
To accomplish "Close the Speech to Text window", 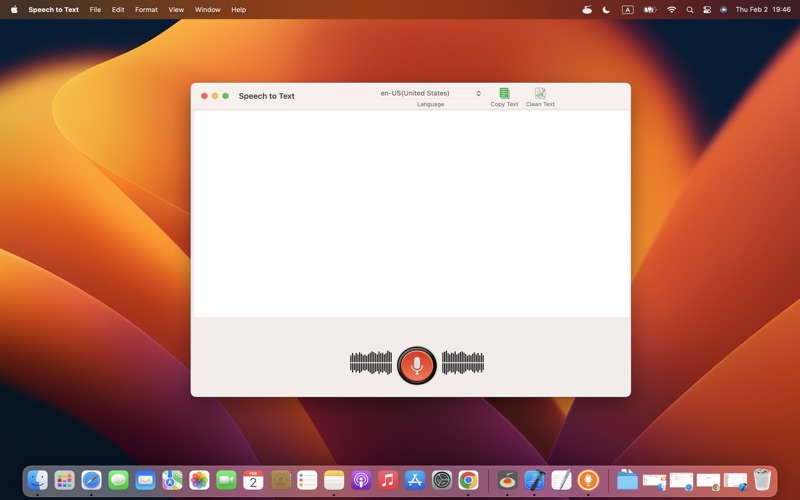I will (204, 96).
